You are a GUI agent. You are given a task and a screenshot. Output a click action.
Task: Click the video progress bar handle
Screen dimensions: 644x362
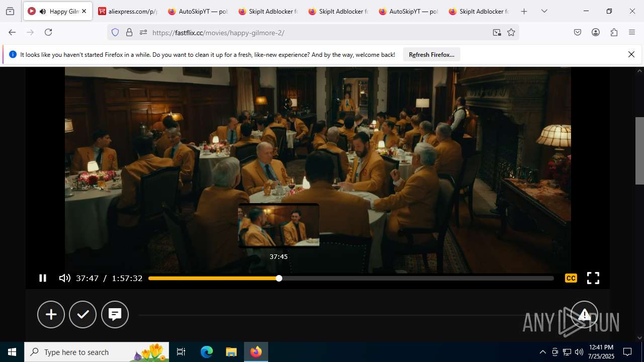point(279,278)
